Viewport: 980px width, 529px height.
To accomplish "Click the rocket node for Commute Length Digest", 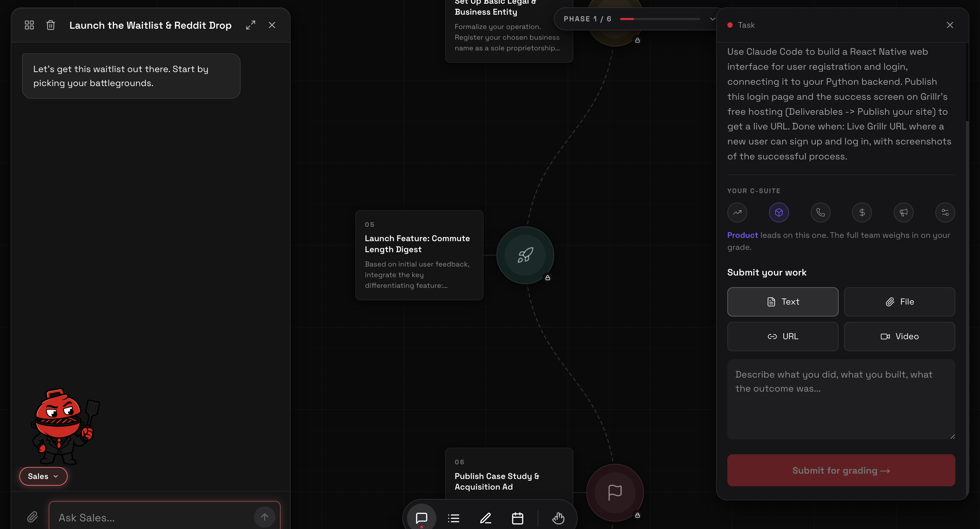I will (x=525, y=255).
